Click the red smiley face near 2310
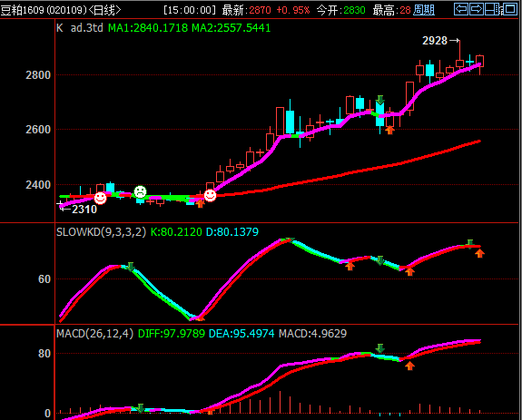This screenshot has height=420, width=522. coord(100,198)
